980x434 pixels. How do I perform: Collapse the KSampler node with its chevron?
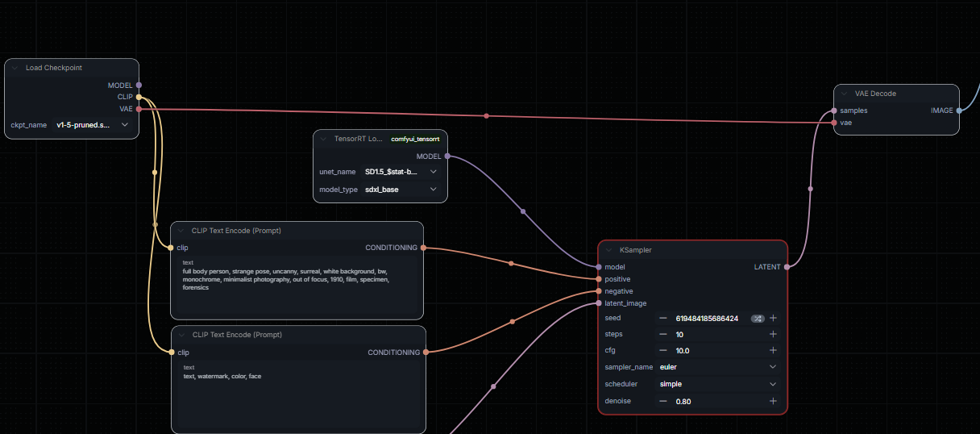click(609, 250)
